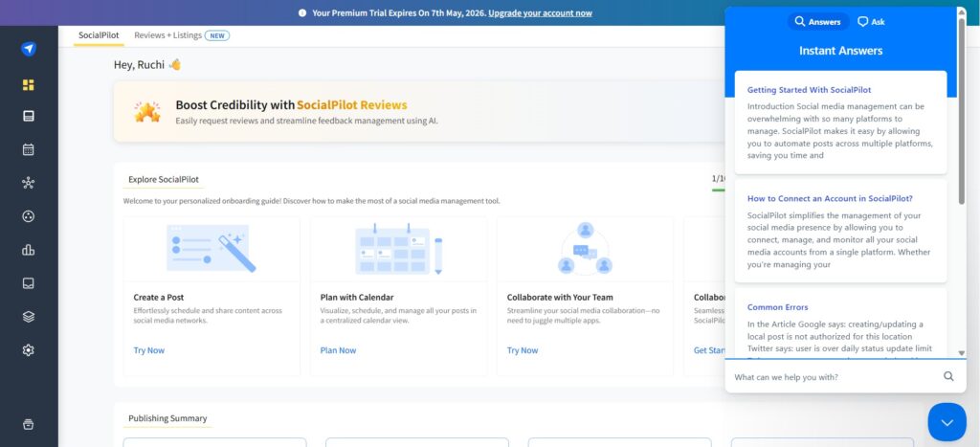
Task: Select the Answers tab in help widget
Action: coord(818,22)
